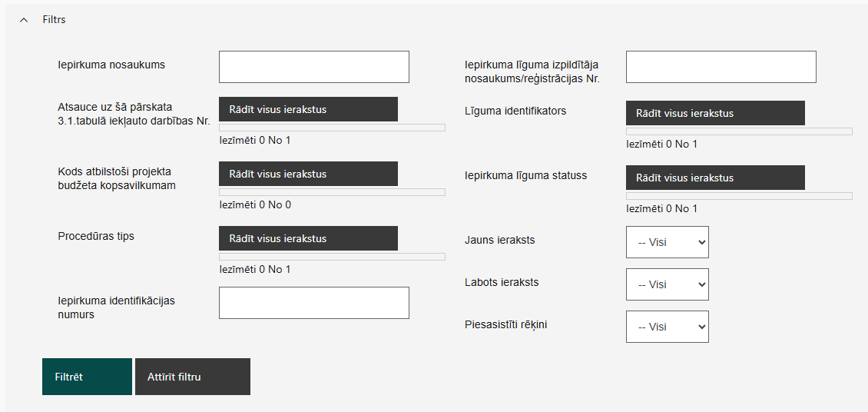Click the Iepirkuma nosaukums text field
Screen dimensions: 868x412
coord(313,67)
